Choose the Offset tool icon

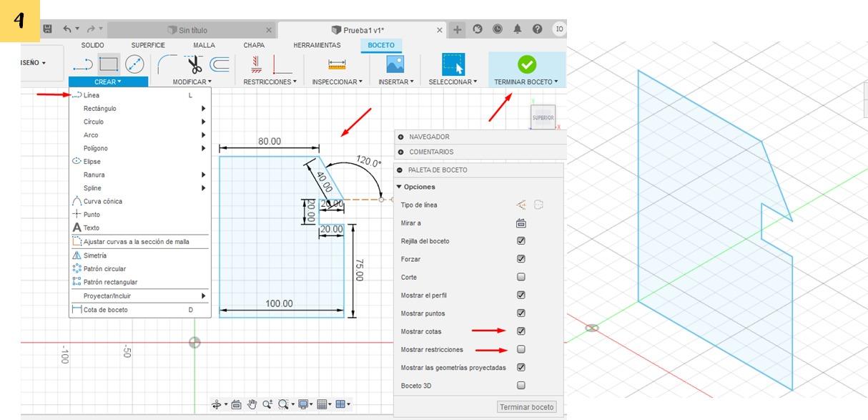(x=220, y=64)
